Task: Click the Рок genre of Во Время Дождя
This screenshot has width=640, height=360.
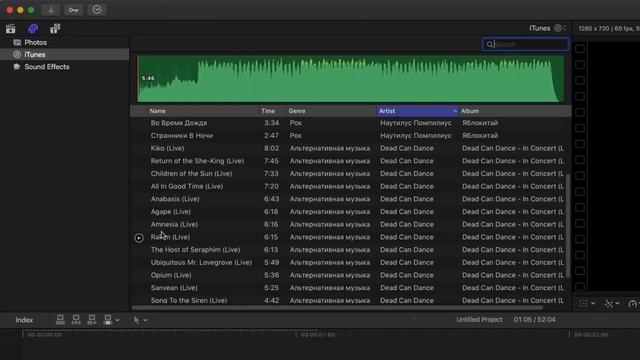Action: tap(296, 123)
